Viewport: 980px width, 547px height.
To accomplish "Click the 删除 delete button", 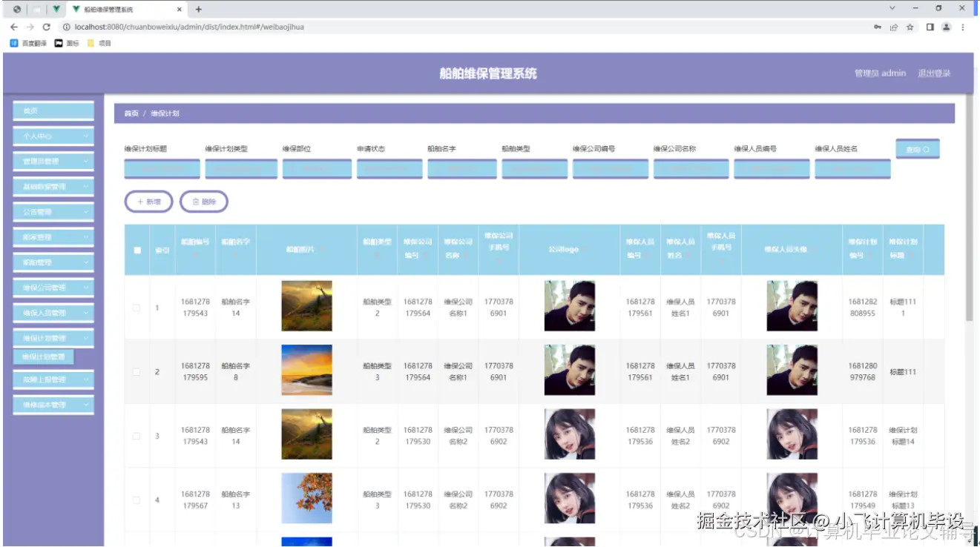I will (x=204, y=202).
